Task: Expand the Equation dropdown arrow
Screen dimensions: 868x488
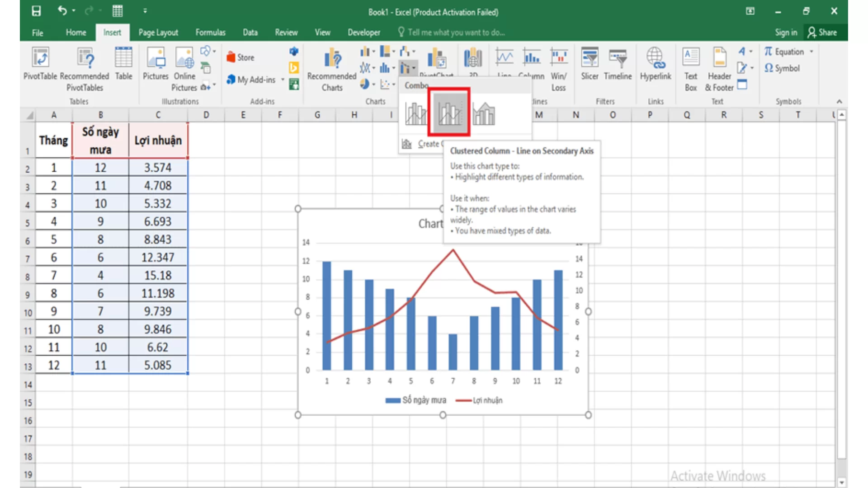Action: [811, 52]
